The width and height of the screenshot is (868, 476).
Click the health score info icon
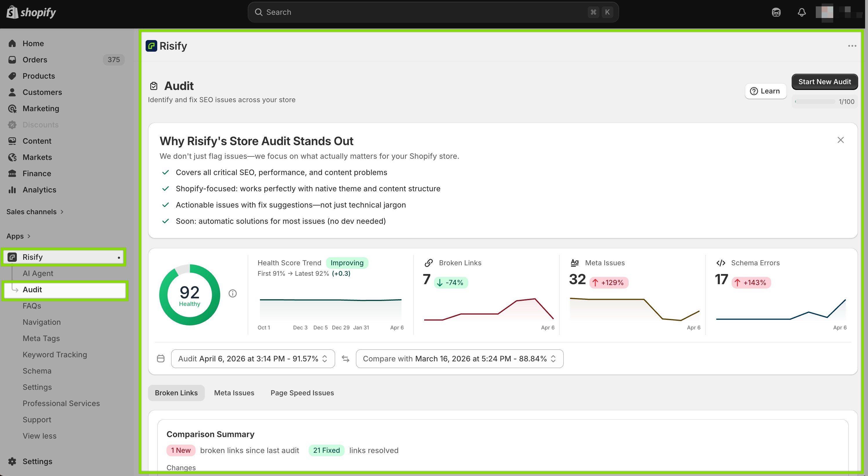[232, 294]
